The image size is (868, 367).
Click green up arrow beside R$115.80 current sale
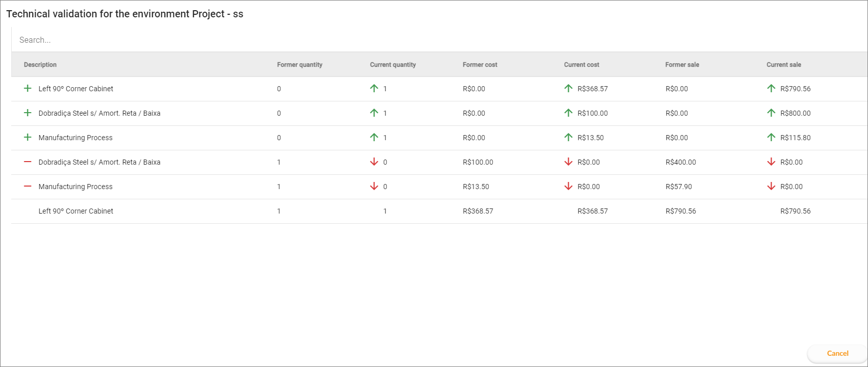[771, 137]
